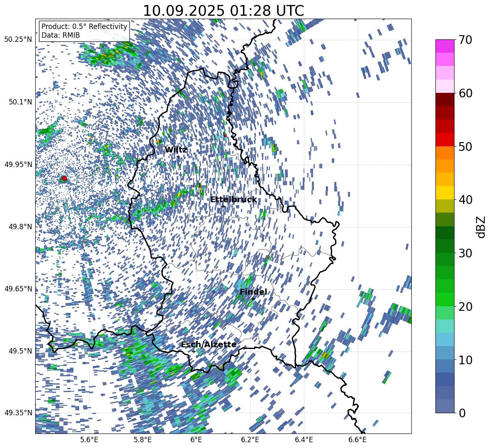
Task: Click the Esch/Alzette city label
Action: pyautogui.click(x=209, y=345)
